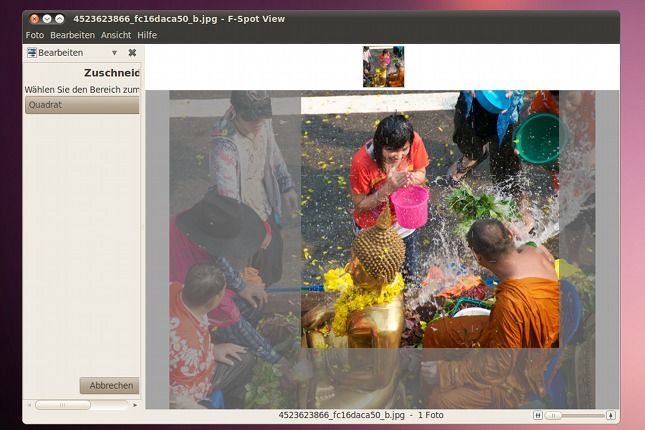
Task: Click the zoom slider handle
Action: [553, 415]
